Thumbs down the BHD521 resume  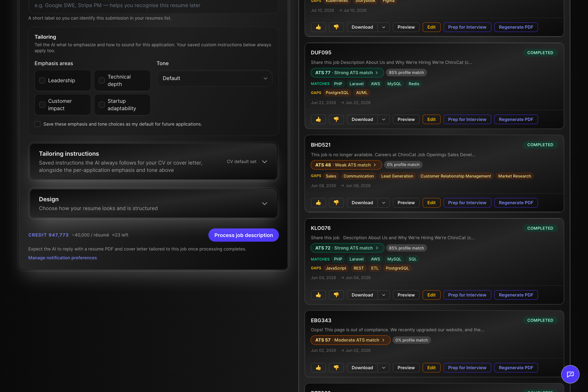(x=336, y=202)
